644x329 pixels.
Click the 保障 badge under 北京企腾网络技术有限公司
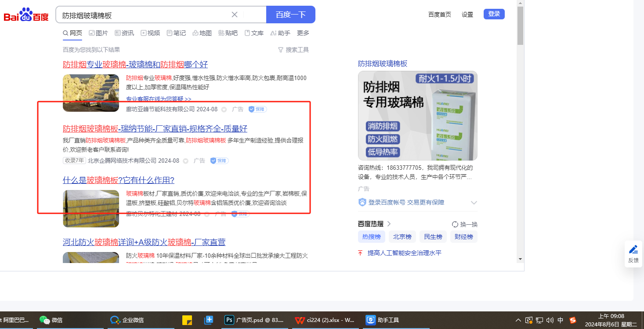point(219,161)
